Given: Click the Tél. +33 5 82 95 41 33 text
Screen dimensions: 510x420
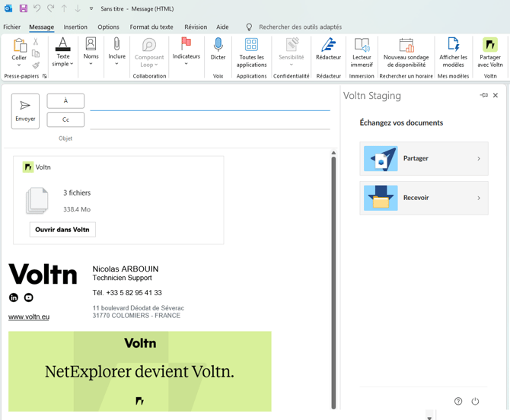Looking at the screenshot, I should click(x=127, y=293).
